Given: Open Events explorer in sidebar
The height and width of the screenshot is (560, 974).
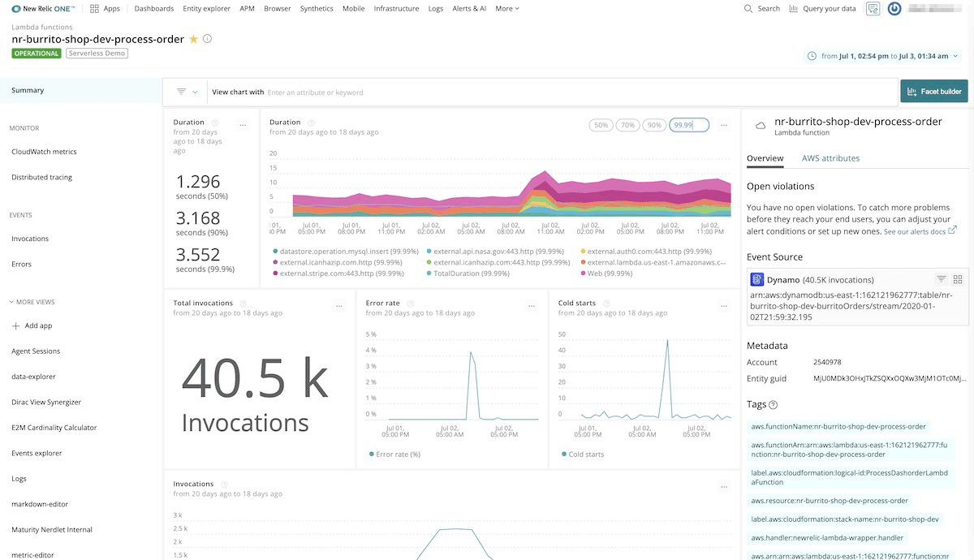Looking at the screenshot, I should point(37,453).
